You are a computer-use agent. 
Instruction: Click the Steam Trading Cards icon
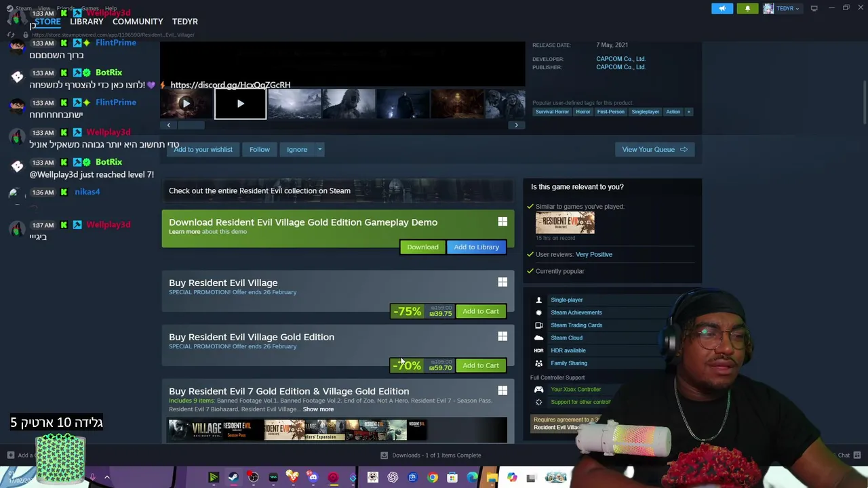pos(539,325)
